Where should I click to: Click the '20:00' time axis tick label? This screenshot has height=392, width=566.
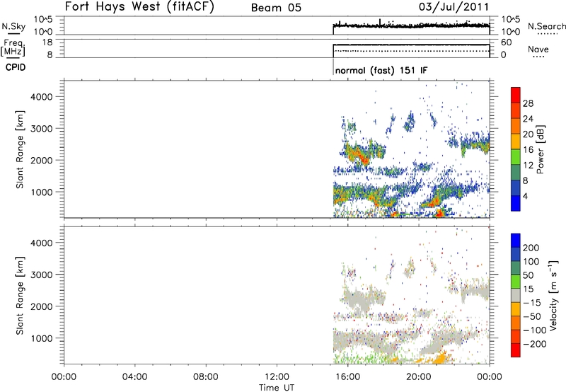click(418, 377)
